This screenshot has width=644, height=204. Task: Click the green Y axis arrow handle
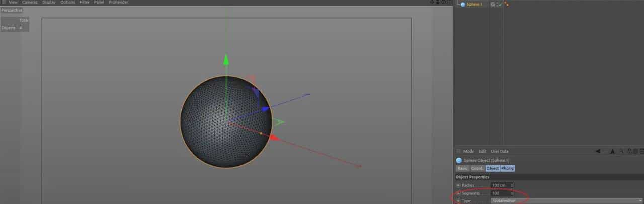[x=226, y=60]
